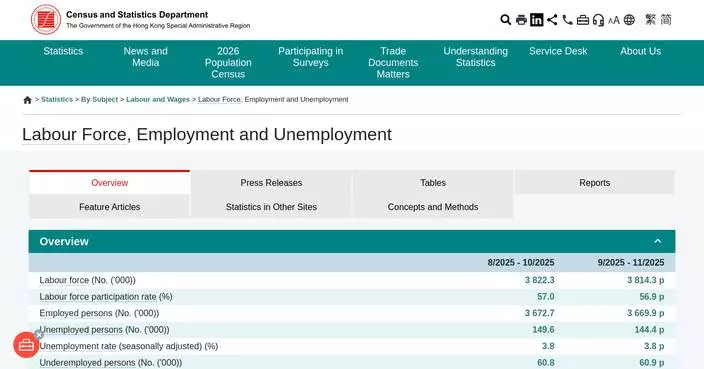
Task: Open the About Us menu
Action: (641, 51)
